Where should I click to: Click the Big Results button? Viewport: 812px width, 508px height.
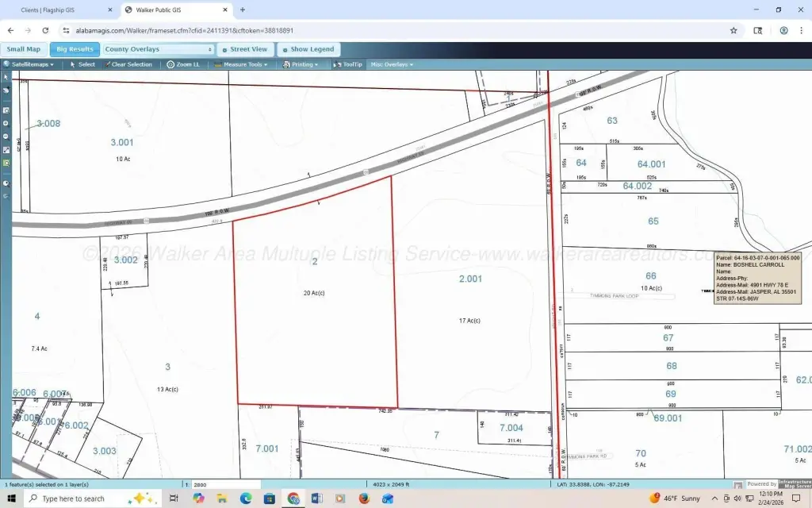coord(75,49)
